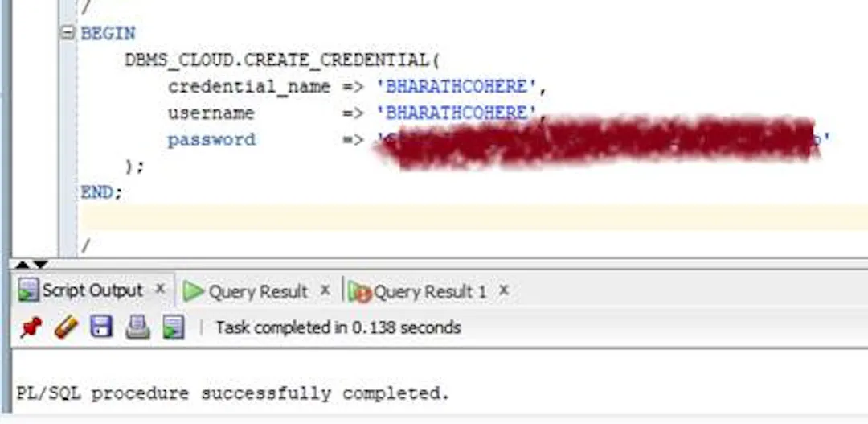
Task: Close the Script Output tab
Action: tap(159, 289)
